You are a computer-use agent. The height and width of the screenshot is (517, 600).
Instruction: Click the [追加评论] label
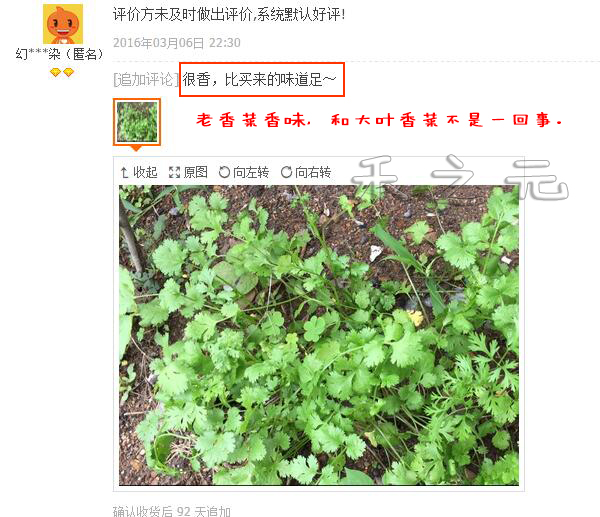tap(146, 80)
